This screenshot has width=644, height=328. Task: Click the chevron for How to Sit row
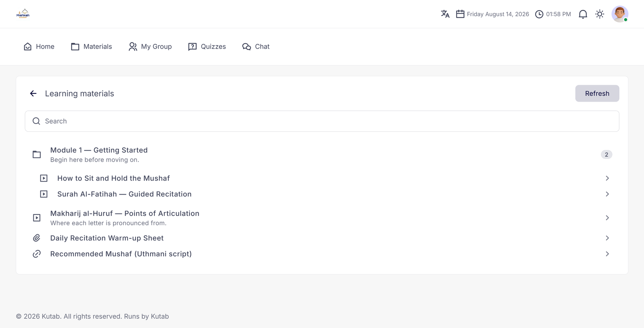(x=607, y=178)
